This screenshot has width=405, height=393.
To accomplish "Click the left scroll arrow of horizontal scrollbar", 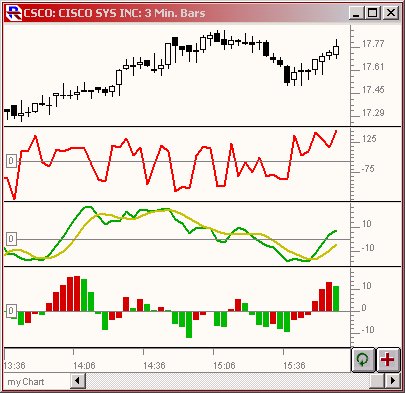I will tap(78, 380).
